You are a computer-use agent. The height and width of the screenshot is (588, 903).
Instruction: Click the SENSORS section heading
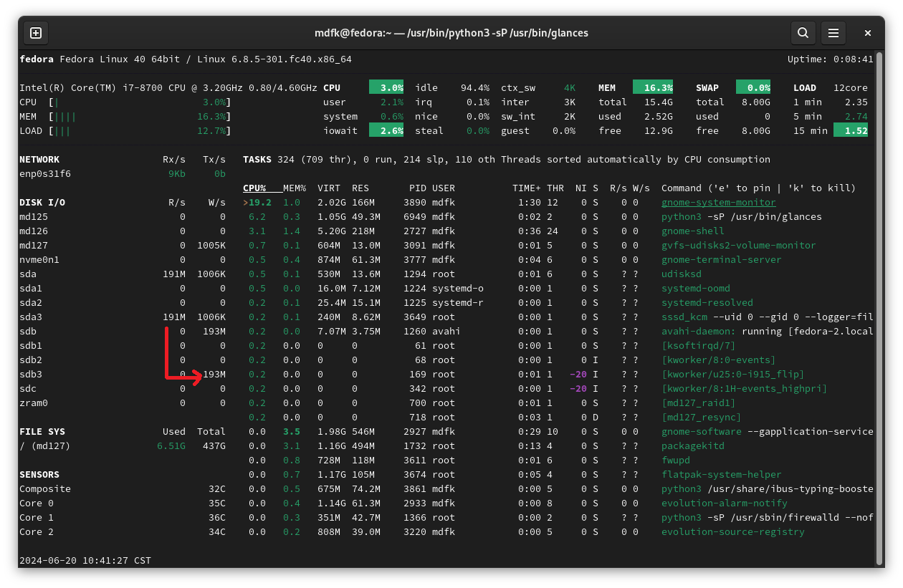pos(39,475)
